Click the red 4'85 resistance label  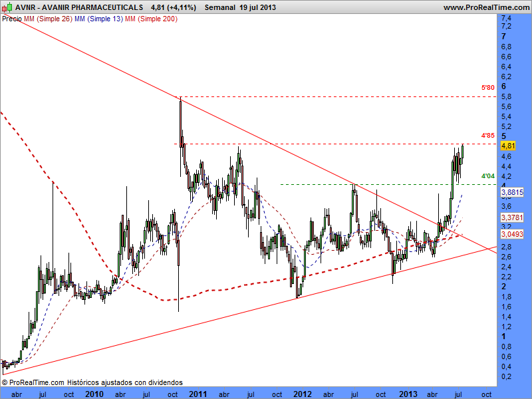point(488,136)
